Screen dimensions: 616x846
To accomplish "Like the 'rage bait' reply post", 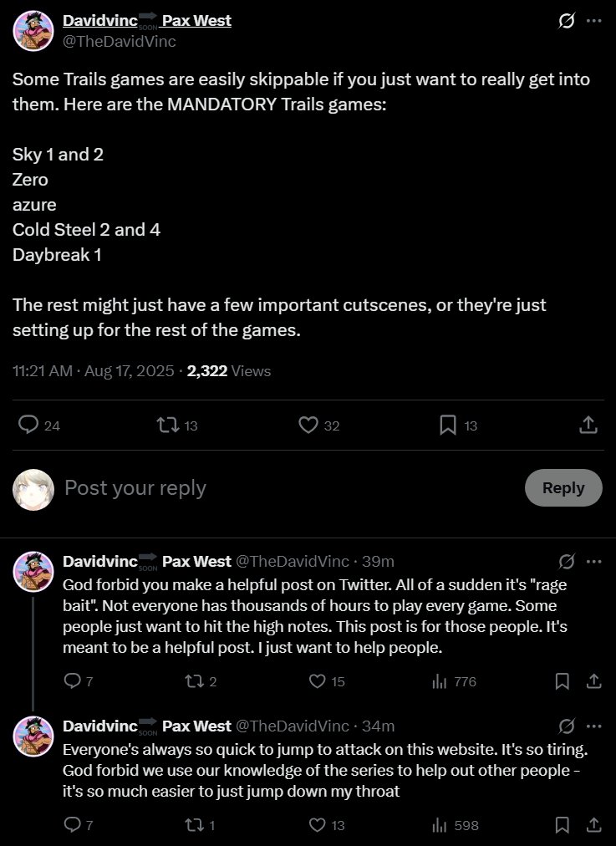I will (x=317, y=681).
